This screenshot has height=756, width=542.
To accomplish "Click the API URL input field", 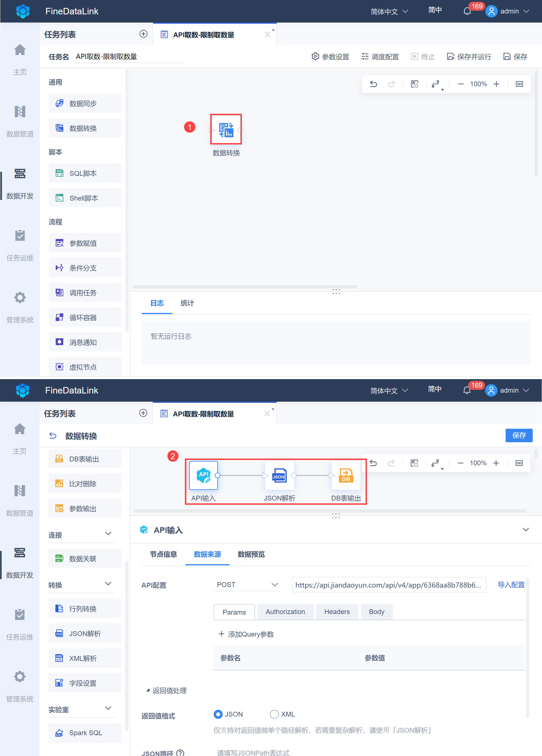I will click(389, 585).
